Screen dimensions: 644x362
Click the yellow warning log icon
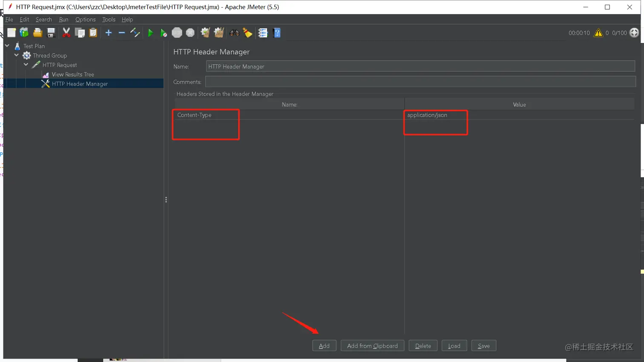[598, 33]
